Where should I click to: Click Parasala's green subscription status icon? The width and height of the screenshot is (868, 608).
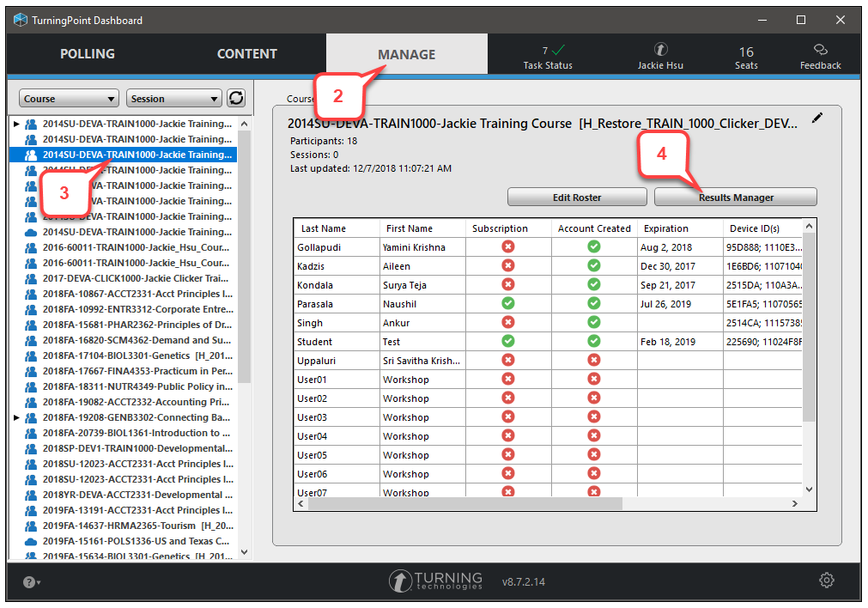[507, 303]
